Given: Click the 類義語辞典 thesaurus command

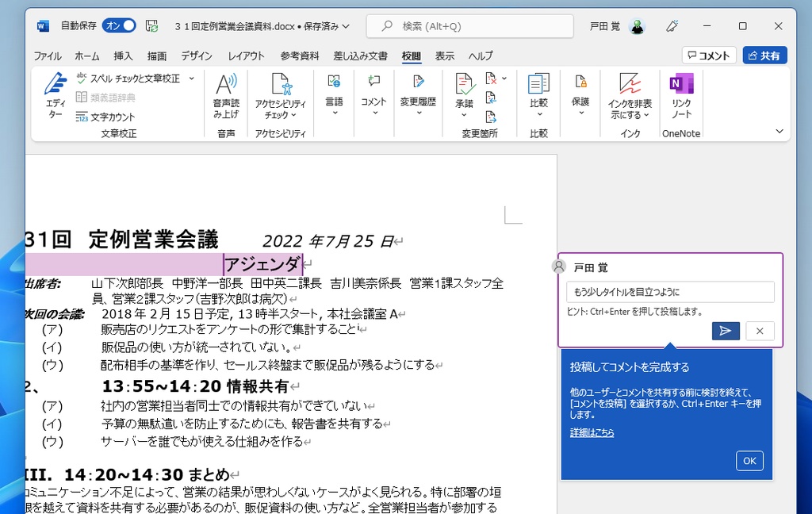Looking at the screenshot, I should click(x=105, y=98).
